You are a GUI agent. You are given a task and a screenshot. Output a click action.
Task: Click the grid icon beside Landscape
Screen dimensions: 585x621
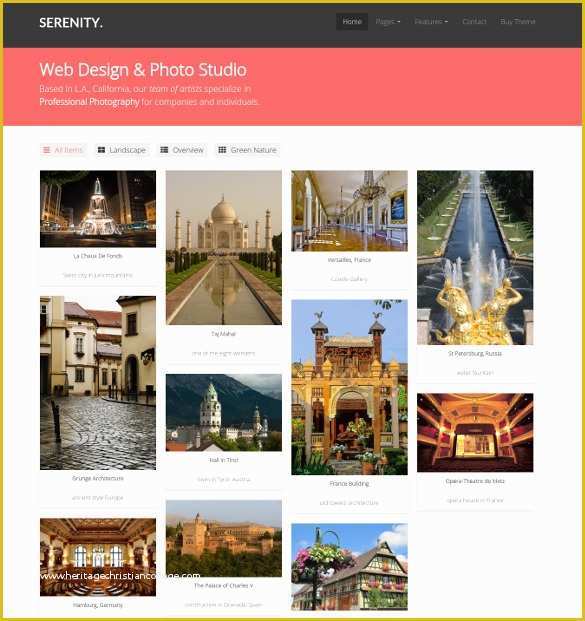(x=101, y=150)
